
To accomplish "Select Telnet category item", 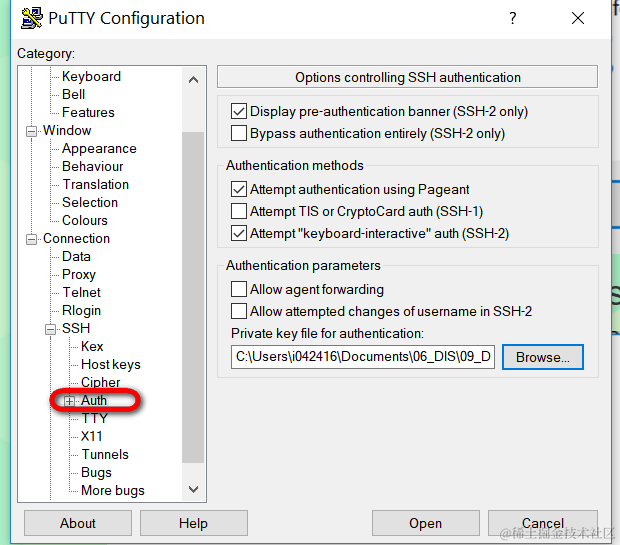I will pos(82,293).
